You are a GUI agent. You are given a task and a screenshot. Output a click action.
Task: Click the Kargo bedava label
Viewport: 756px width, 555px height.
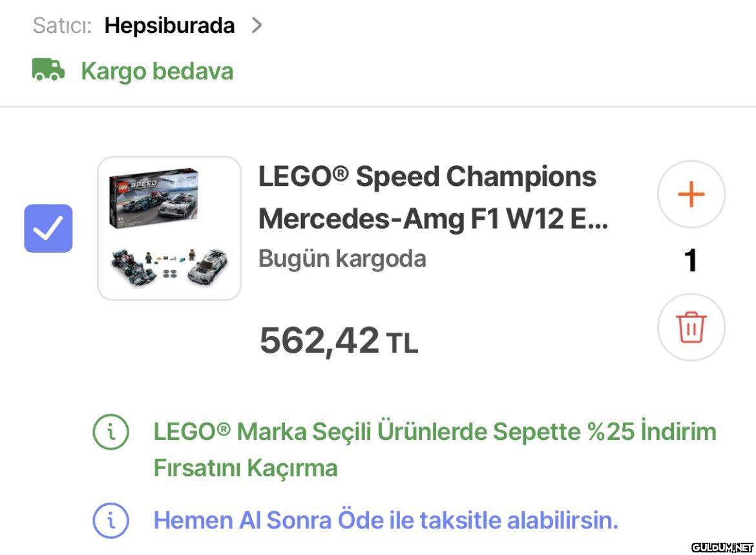[157, 71]
